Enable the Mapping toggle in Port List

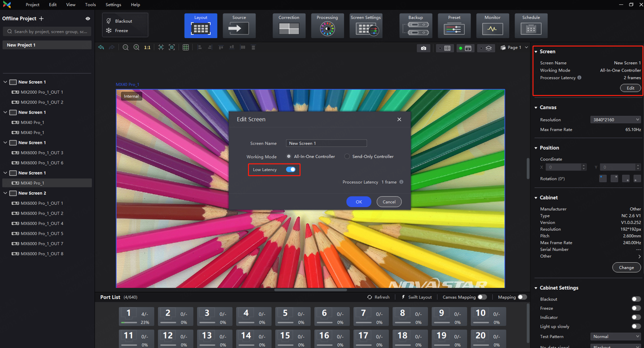click(x=522, y=297)
